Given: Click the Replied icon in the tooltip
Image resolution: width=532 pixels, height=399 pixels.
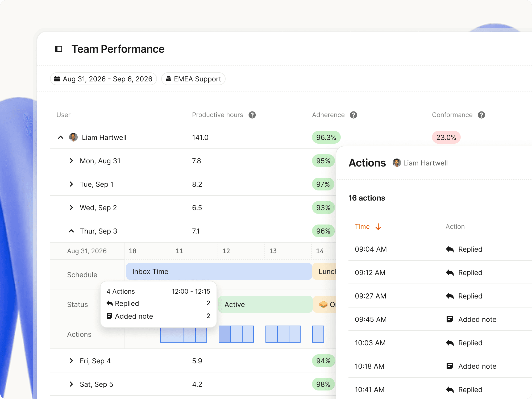Looking at the screenshot, I should [x=110, y=303].
